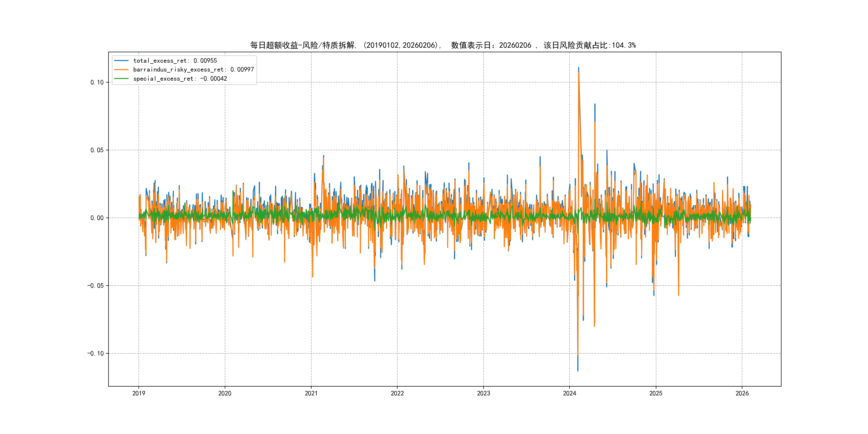Click the 2026 x-axis tick label
This screenshot has height=434, width=868.
pyautogui.click(x=742, y=393)
